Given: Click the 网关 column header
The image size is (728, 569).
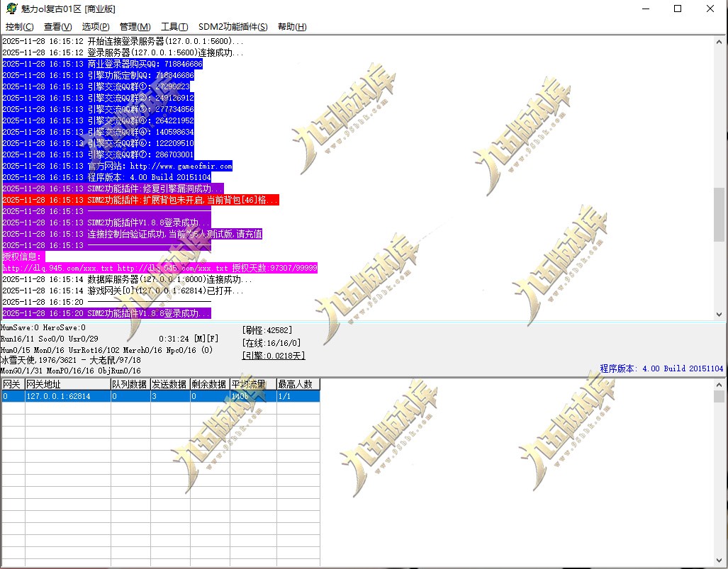Looking at the screenshot, I should point(13,384).
